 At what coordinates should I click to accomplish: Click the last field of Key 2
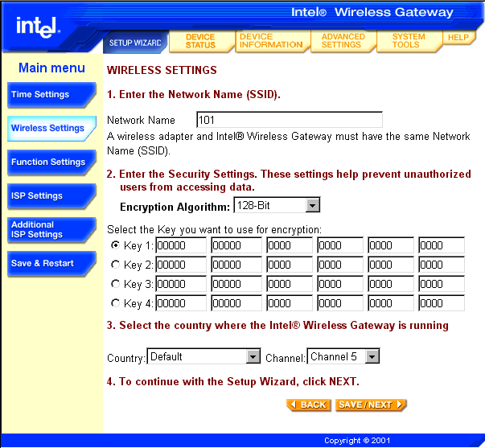442,265
